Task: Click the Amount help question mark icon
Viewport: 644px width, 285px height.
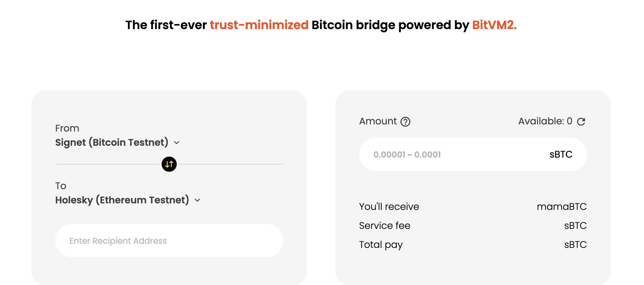Action: pos(405,122)
